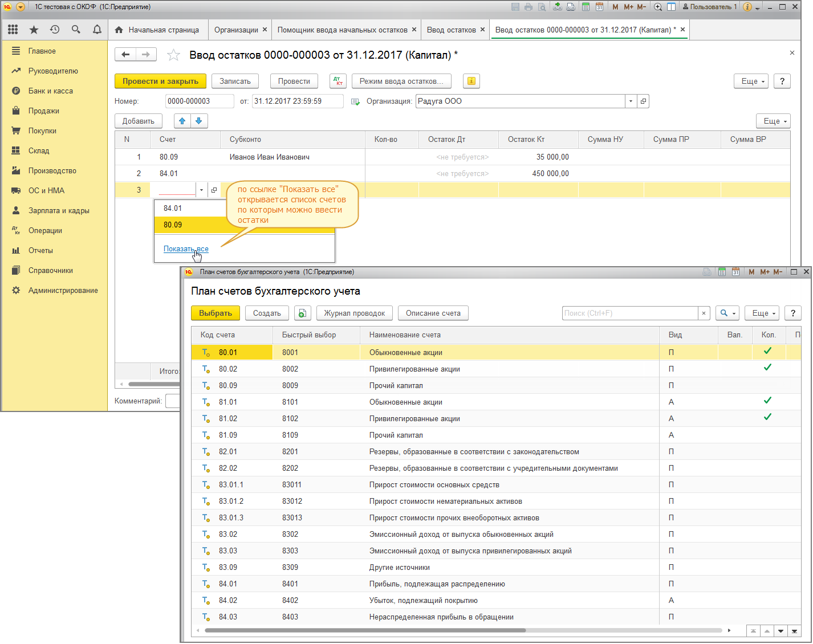This screenshot has width=813, height=644.
Task: Click the Кол. checkmark for account 81.02
Action: [767, 417]
